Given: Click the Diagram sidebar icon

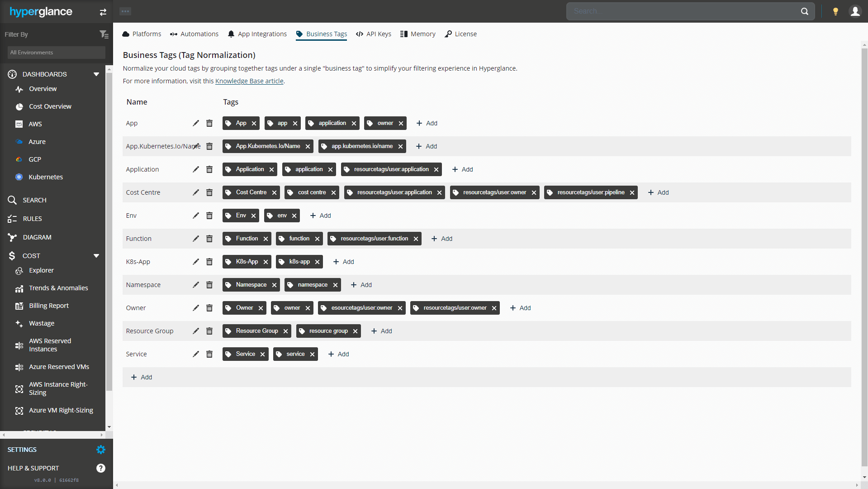Looking at the screenshot, I should pyautogui.click(x=12, y=237).
